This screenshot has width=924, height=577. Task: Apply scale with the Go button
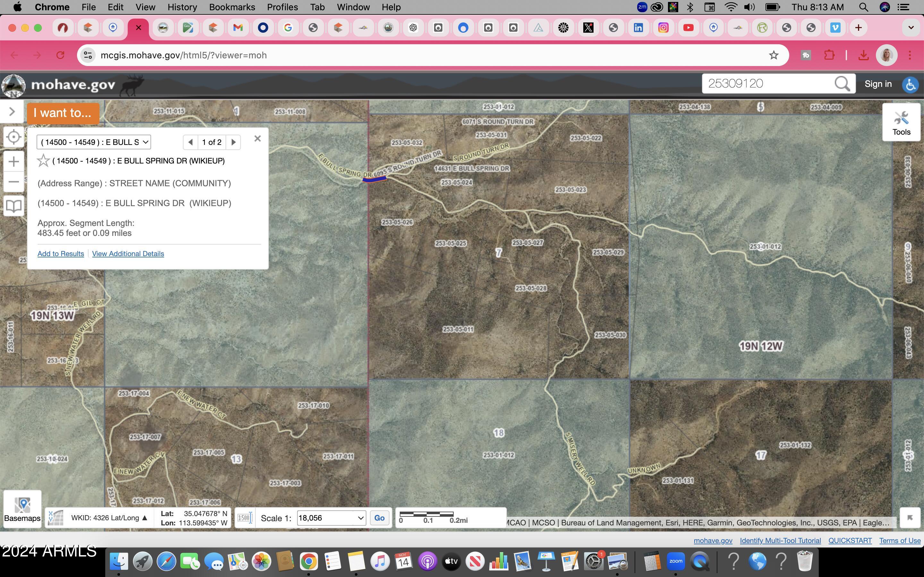click(x=380, y=518)
